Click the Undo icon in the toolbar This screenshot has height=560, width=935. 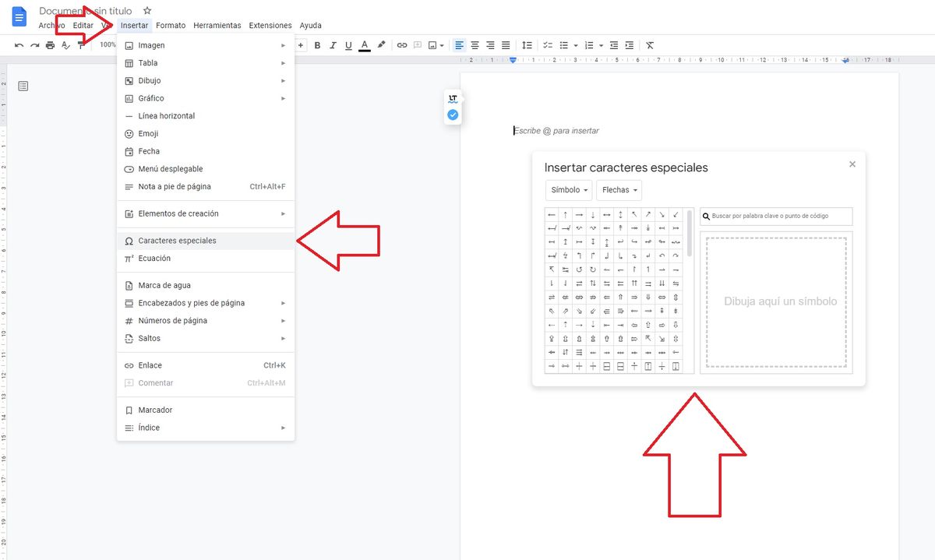pos(19,44)
